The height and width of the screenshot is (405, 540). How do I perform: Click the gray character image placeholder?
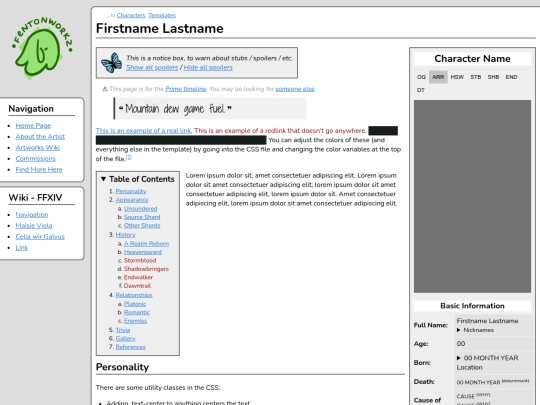tap(472, 196)
